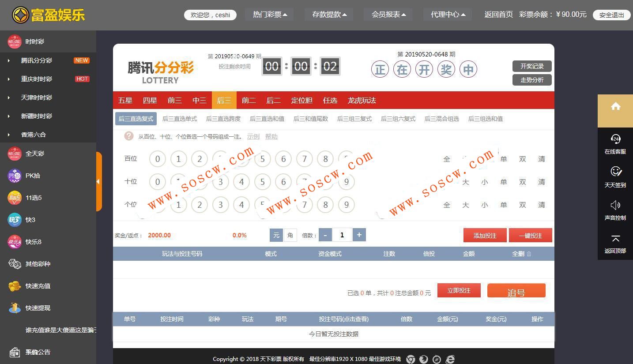Switch to 定位胆 play tab
The height and width of the screenshot is (364, 633).
click(302, 100)
